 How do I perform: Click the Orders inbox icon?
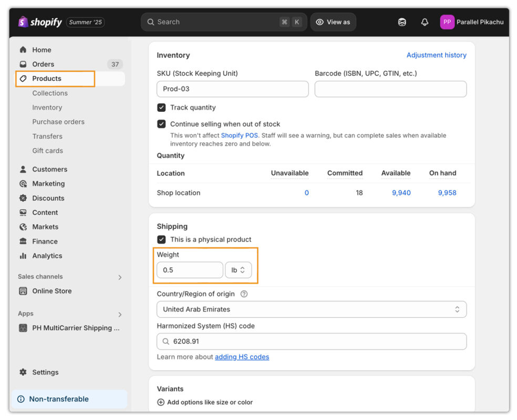point(23,64)
